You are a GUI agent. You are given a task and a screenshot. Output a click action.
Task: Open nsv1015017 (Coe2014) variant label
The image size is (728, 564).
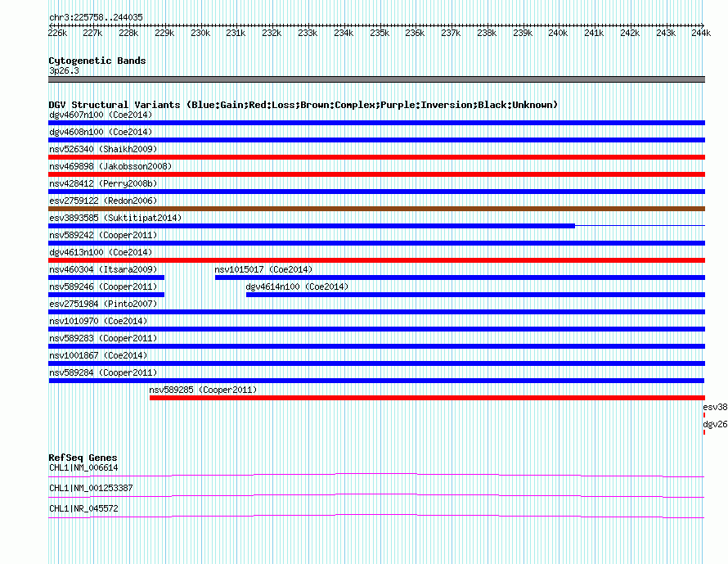pyautogui.click(x=263, y=269)
